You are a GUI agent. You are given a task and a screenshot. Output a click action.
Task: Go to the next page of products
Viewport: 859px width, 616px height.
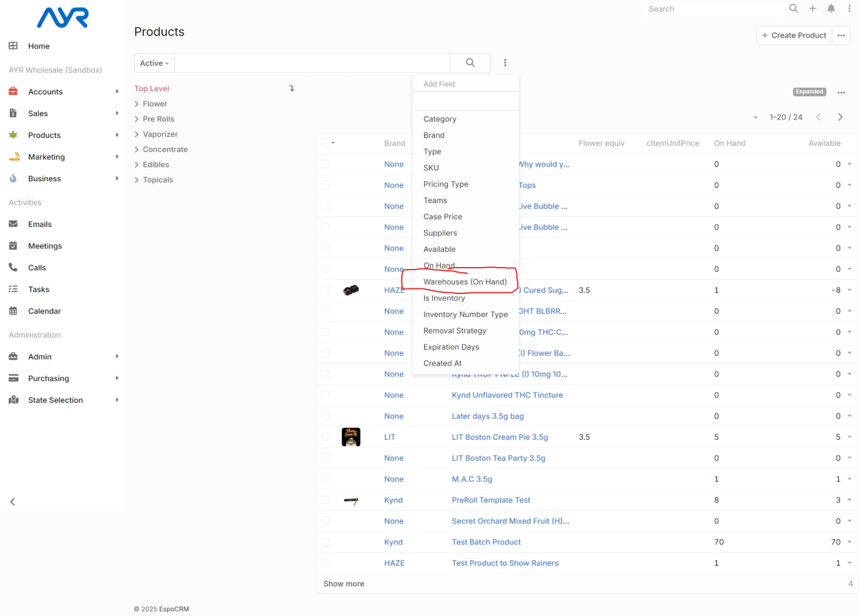(x=840, y=117)
